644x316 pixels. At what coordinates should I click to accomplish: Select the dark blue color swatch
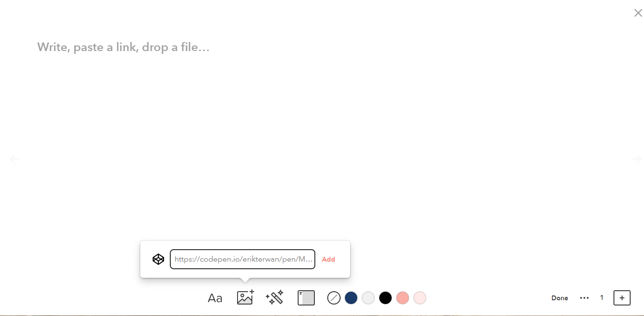[351, 298]
